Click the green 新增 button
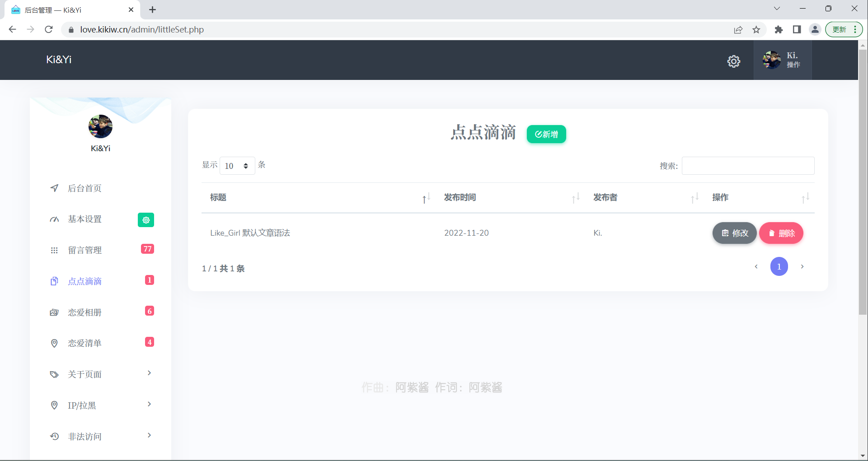The width and height of the screenshot is (868, 461). coord(546,134)
